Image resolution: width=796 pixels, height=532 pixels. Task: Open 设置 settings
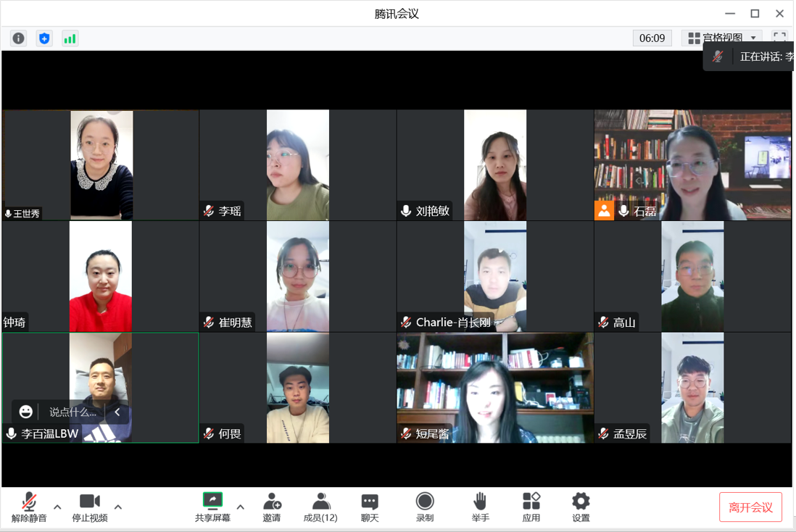(x=581, y=507)
